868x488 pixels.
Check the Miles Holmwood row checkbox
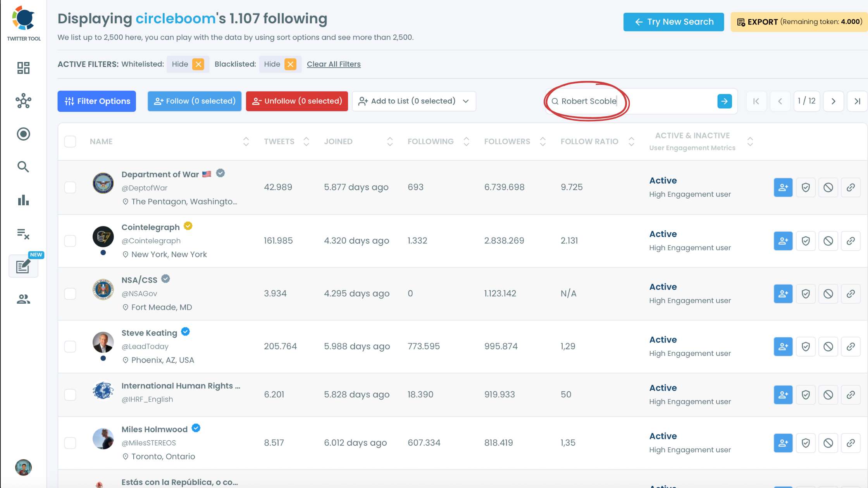70,443
